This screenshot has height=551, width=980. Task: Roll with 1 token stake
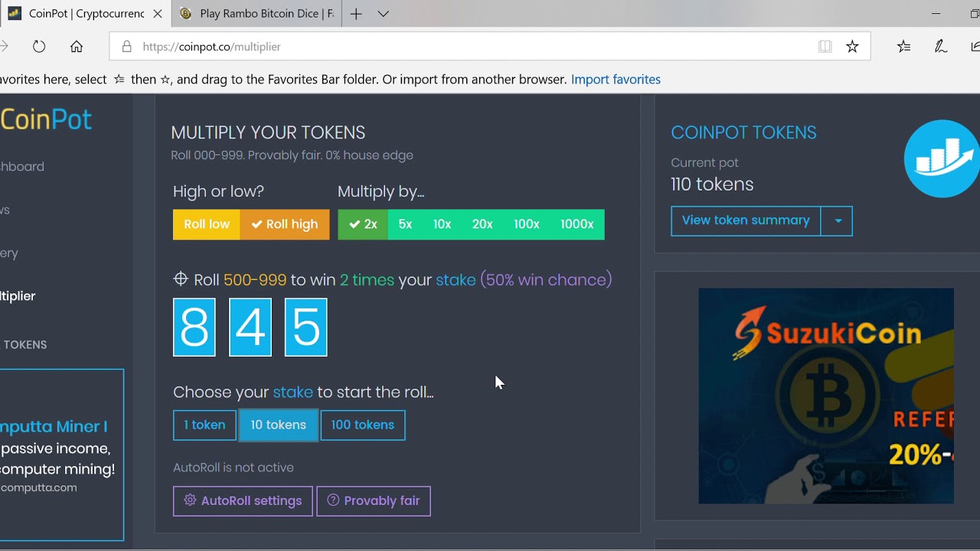coord(204,425)
